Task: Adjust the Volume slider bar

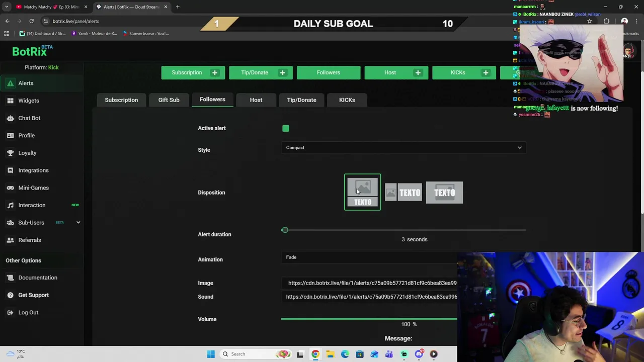Action: coord(369,319)
